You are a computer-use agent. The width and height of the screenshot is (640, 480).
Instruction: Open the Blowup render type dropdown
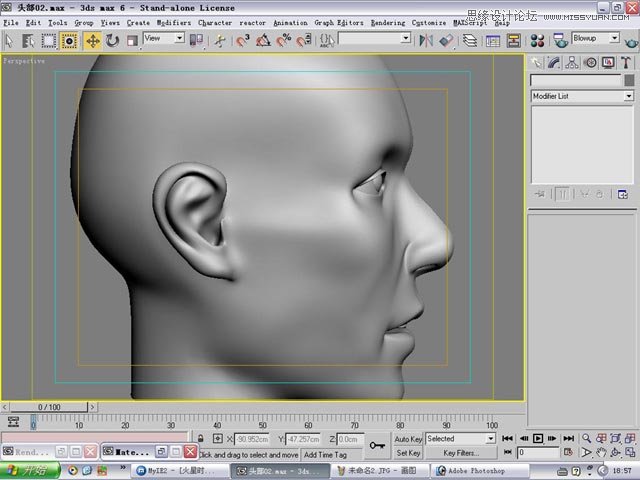596,38
